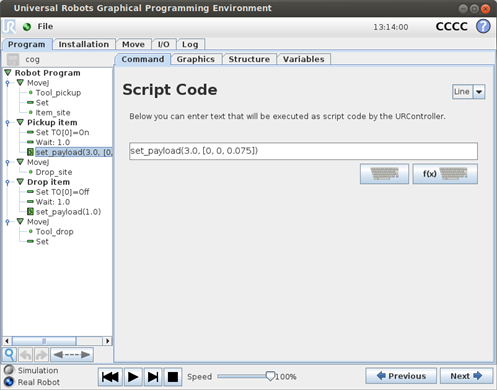The image size is (497, 390).
Task: Switch to the Installation tab
Action: click(84, 44)
